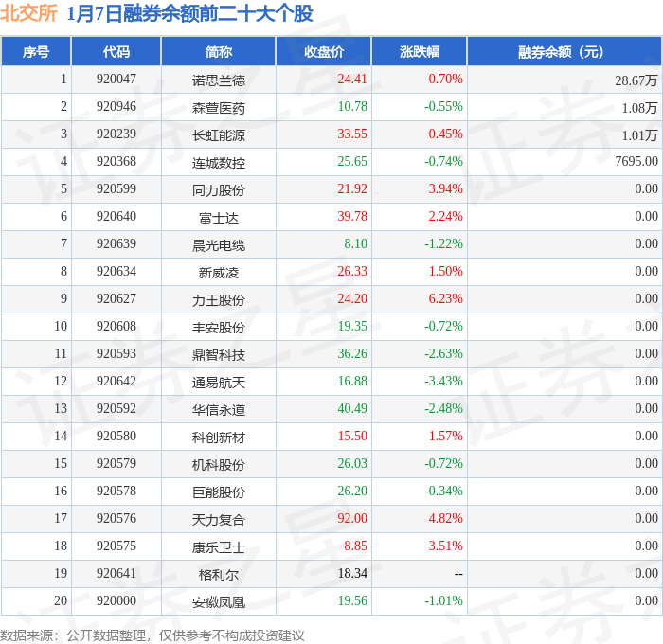Click closing price 8.10

pos(355,244)
